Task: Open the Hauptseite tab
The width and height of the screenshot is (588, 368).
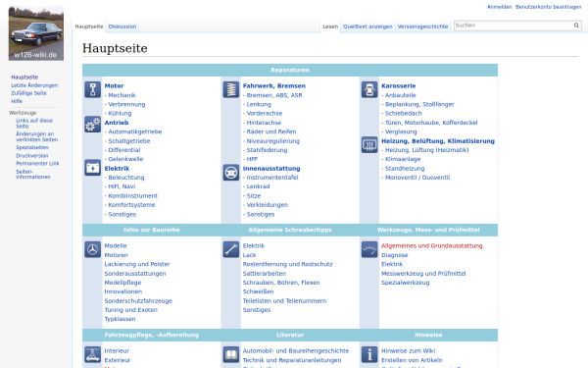Action: pyautogui.click(x=89, y=26)
